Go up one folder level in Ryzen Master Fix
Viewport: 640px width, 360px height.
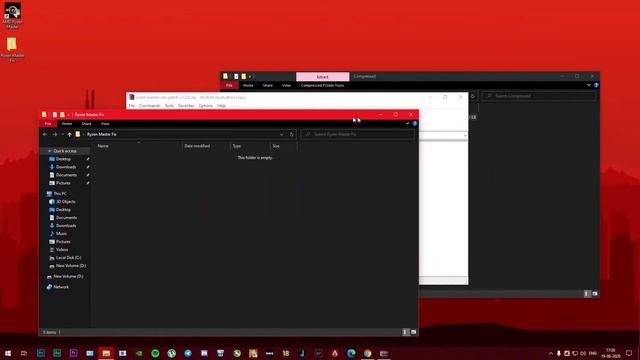point(70,134)
